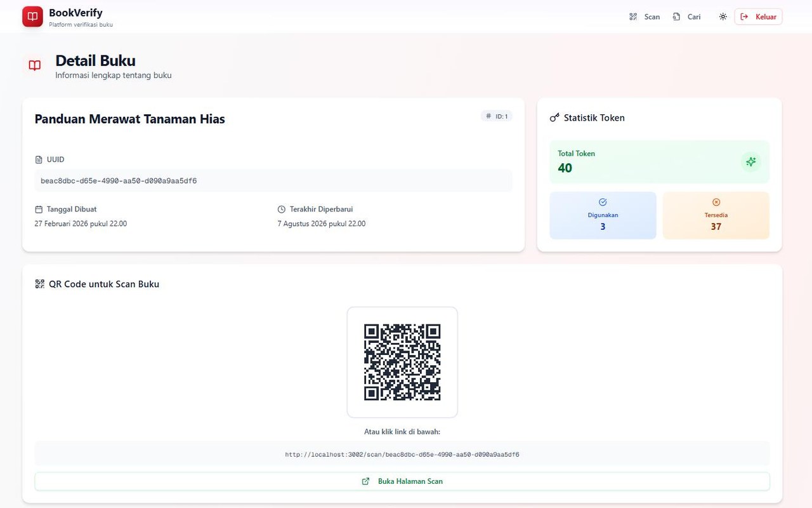
Task: Click the Platform verifikasi buku tagline
Action: click(x=81, y=25)
